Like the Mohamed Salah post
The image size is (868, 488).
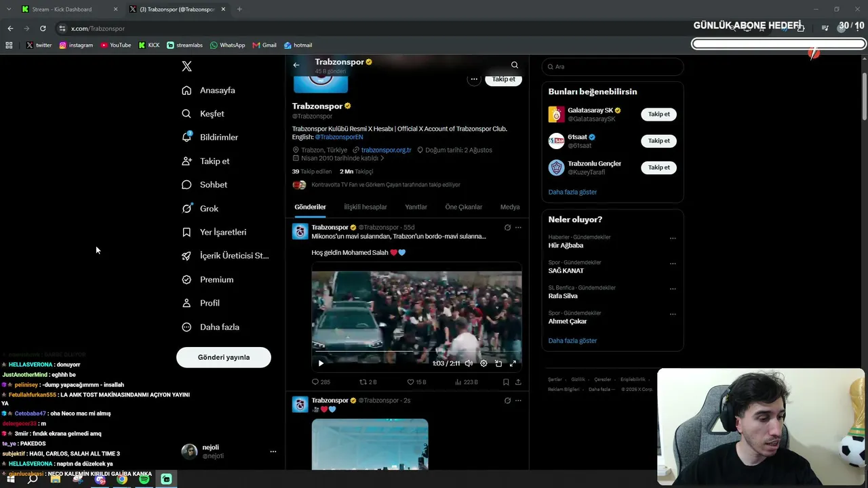[416, 382]
